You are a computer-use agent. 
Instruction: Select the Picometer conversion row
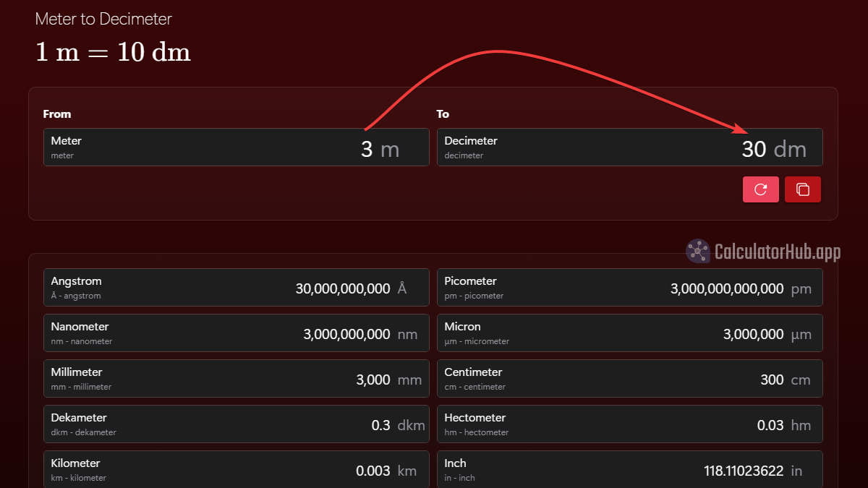coord(629,287)
